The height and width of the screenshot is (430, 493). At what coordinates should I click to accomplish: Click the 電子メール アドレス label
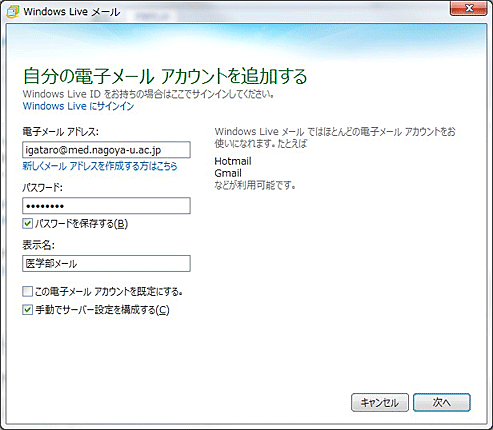(60, 132)
